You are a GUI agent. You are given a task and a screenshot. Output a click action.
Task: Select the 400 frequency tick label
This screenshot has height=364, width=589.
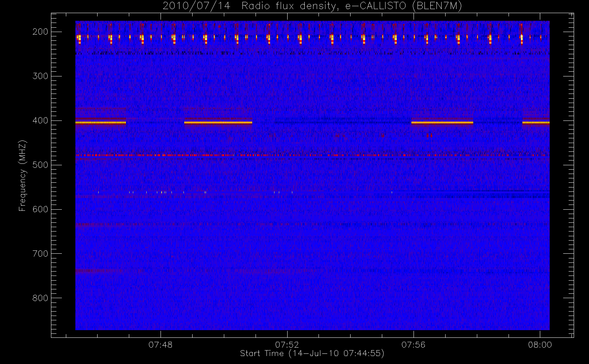[x=40, y=120]
